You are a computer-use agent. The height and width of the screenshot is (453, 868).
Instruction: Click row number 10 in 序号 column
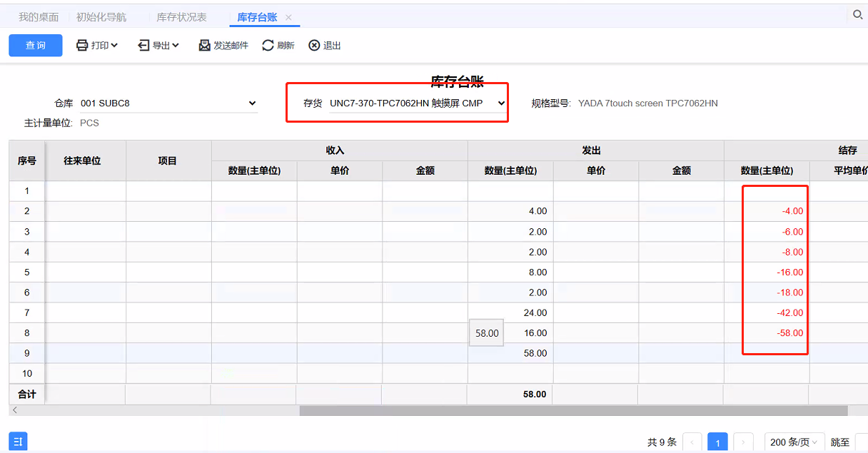(x=27, y=374)
